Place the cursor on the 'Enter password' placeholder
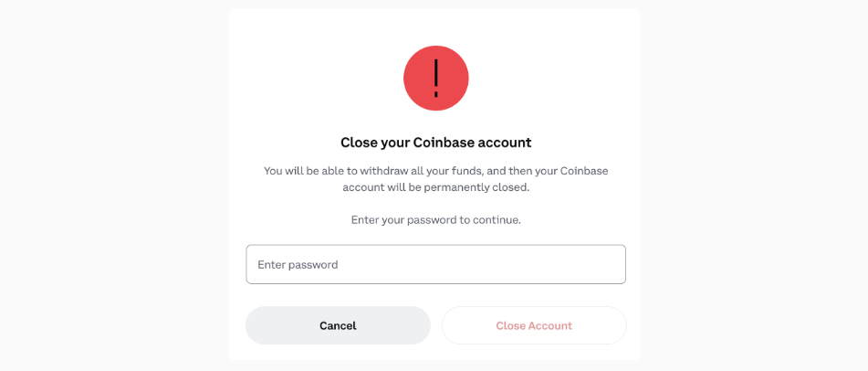 click(x=298, y=264)
